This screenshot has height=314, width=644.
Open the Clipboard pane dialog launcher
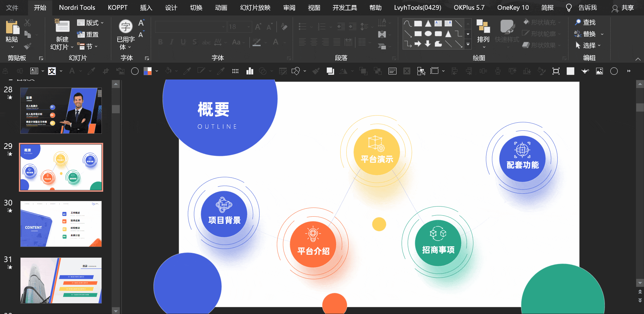pos(41,58)
